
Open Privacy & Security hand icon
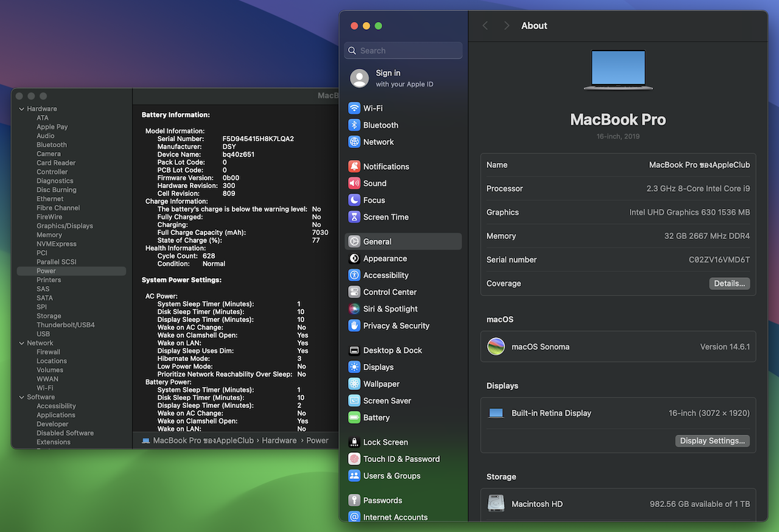(x=354, y=326)
